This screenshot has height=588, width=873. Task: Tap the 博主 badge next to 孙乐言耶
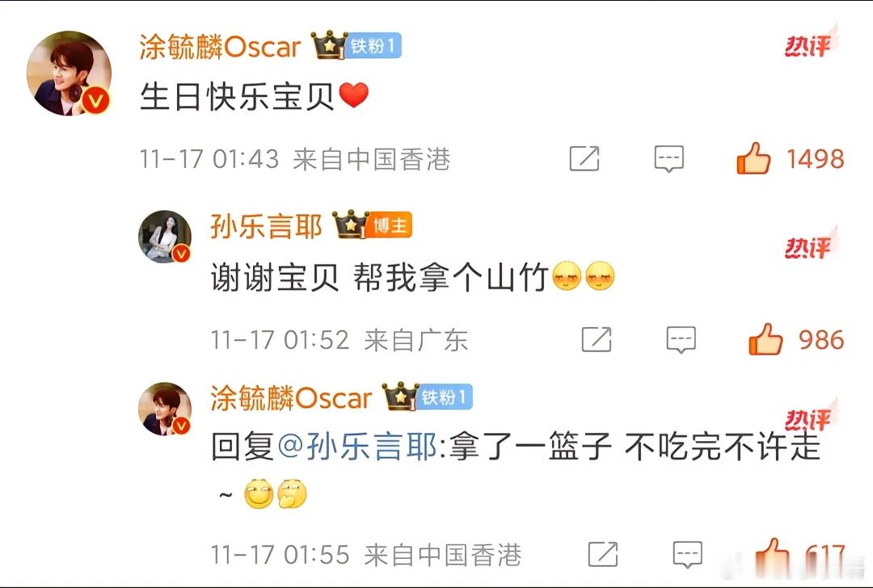click(x=390, y=225)
